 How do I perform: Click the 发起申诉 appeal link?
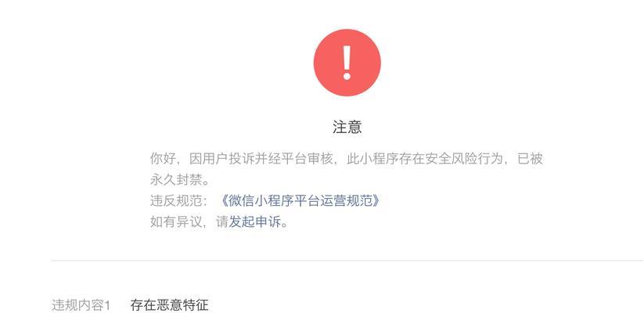255,222
